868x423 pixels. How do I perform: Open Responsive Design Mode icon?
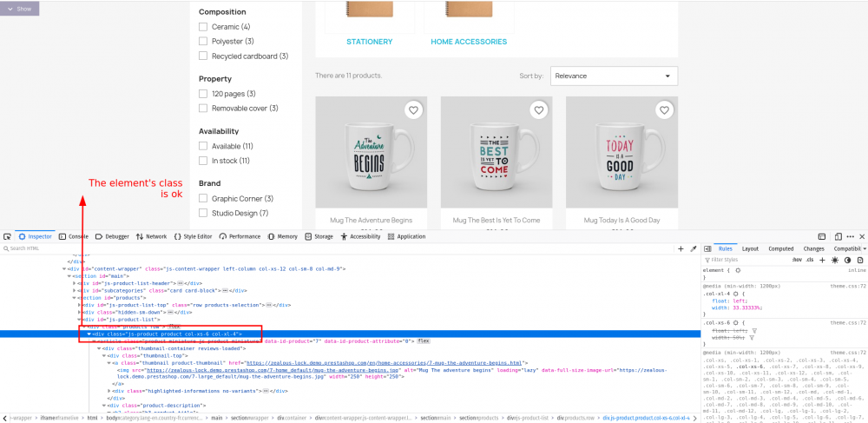838,236
